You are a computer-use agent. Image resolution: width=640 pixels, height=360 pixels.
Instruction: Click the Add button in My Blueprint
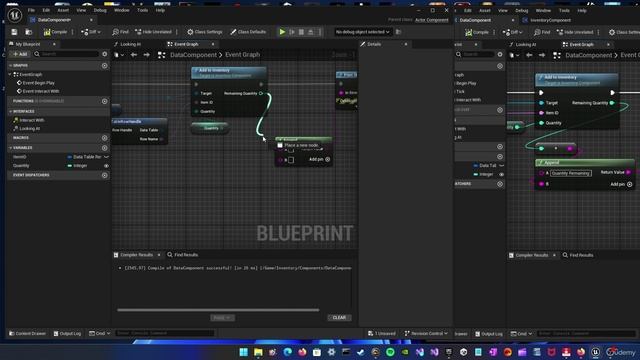point(20,54)
